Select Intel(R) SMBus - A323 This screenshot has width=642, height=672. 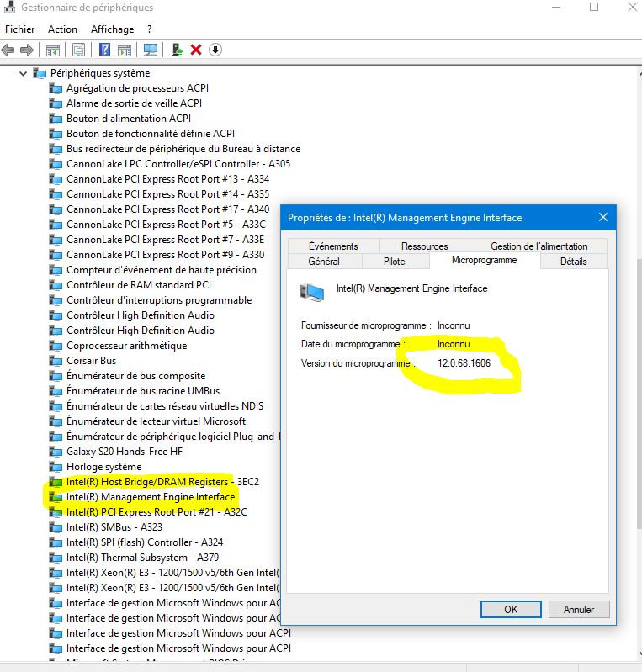(x=114, y=527)
